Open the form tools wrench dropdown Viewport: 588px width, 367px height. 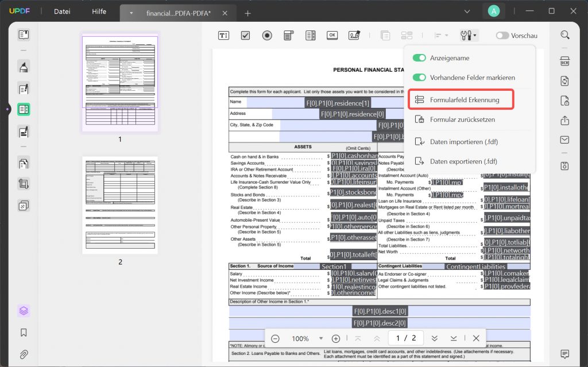(x=468, y=36)
